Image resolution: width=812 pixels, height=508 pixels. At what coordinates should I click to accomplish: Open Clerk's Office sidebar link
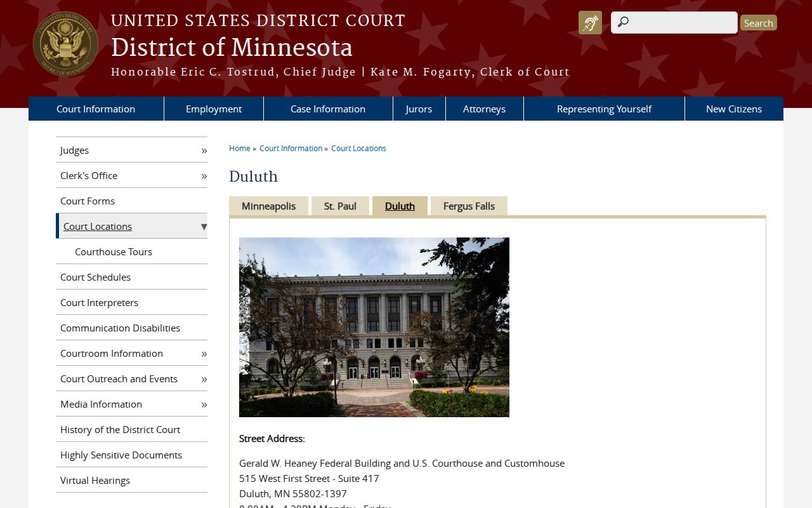pyautogui.click(x=89, y=176)
